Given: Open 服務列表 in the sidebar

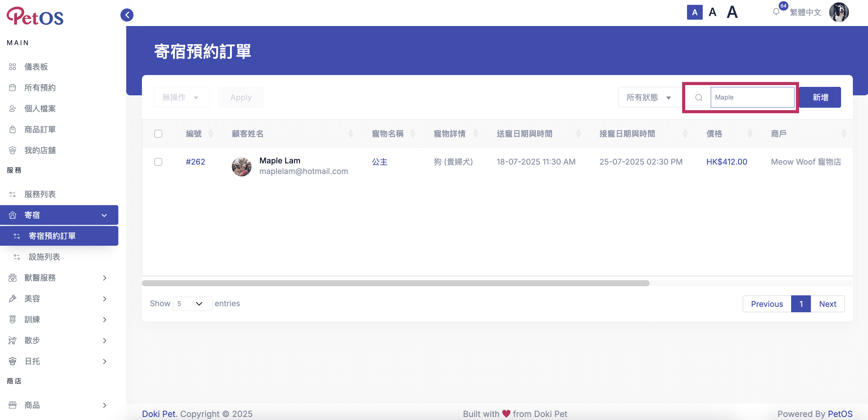Looking at the screenshot, I should coord(40,194).
